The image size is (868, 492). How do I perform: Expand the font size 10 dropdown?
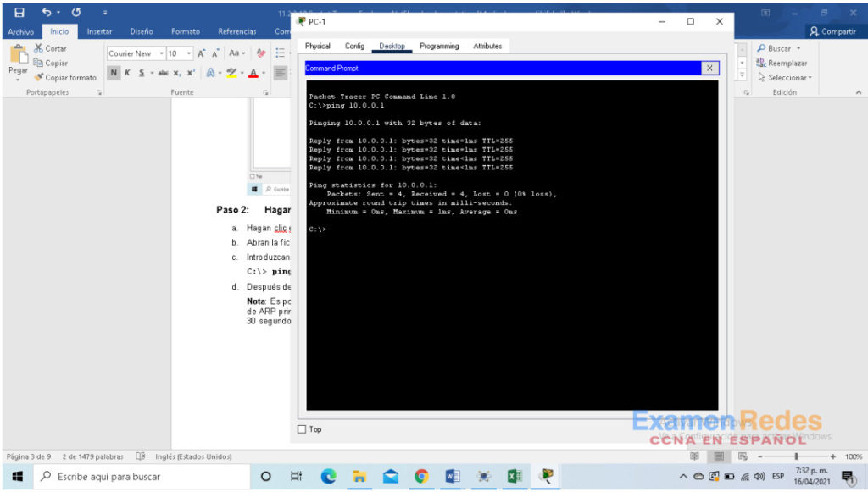click(187, 53)
